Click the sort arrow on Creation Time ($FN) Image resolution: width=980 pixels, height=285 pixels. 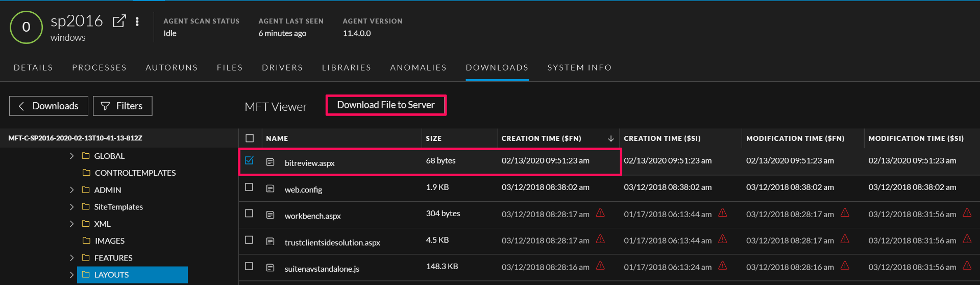pos(610,138)
